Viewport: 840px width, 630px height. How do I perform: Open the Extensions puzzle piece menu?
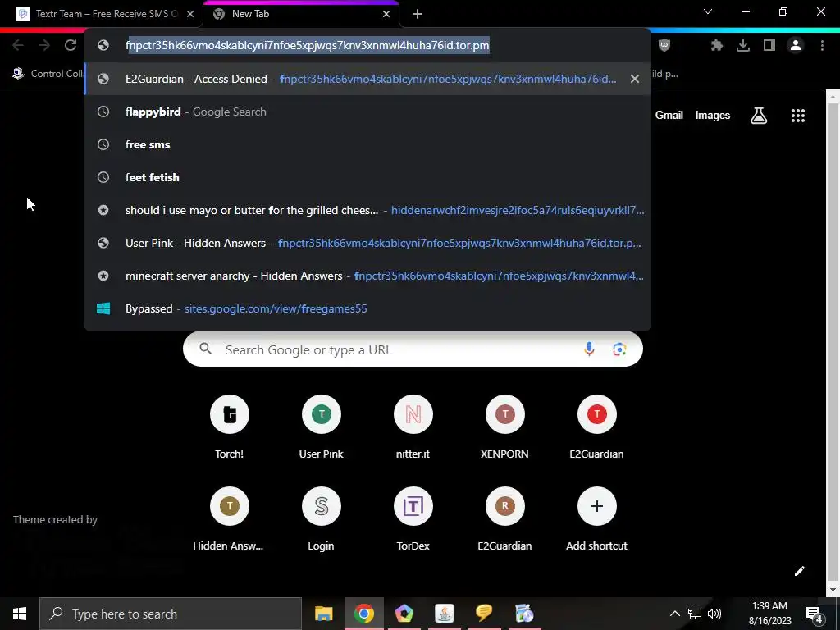point(717,46)
